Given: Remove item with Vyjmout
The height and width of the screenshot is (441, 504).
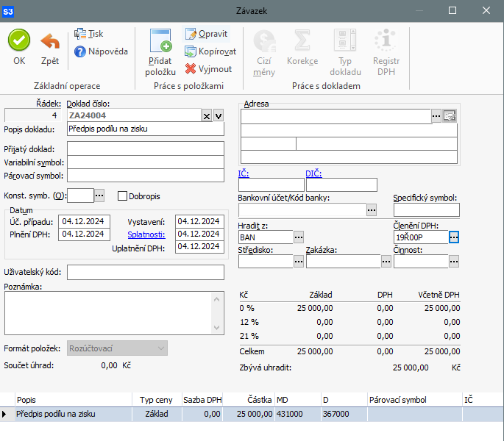Looking at the screenshot, I should pyautogui.click(x=208, y=69).
